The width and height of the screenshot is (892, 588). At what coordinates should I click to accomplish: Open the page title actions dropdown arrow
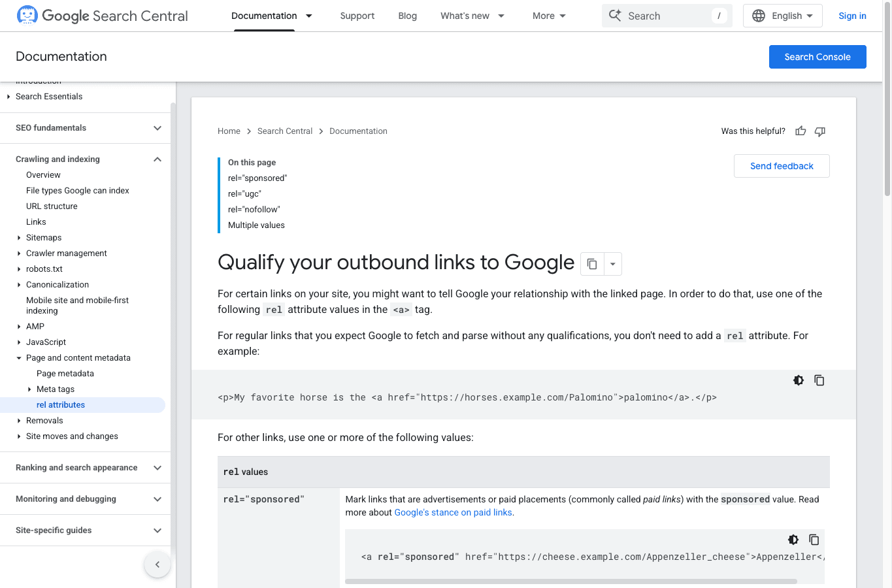(x=613, y=264)
